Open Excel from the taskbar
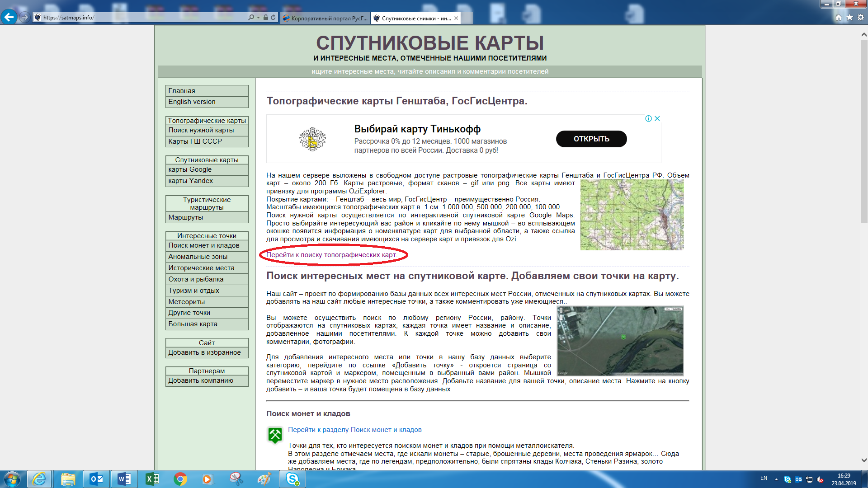Viewport: 868px width, 488px height. (x=152, y=479)
